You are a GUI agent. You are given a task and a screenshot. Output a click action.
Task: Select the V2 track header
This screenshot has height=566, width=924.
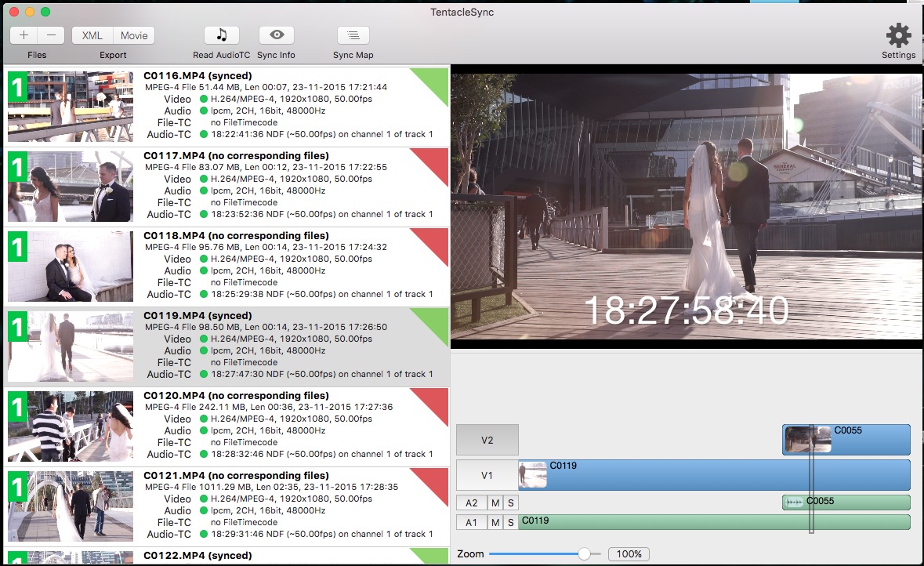coord(487,440)
